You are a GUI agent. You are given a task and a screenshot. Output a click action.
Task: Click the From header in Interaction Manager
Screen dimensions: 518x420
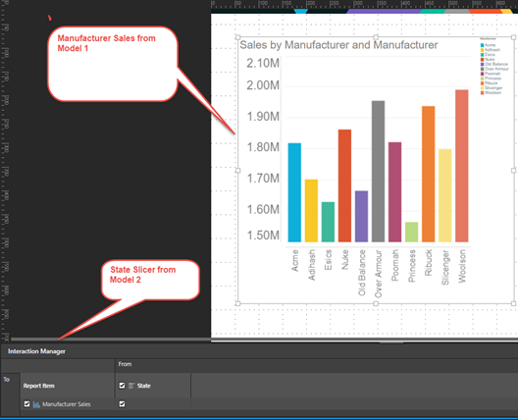[125, 364]
